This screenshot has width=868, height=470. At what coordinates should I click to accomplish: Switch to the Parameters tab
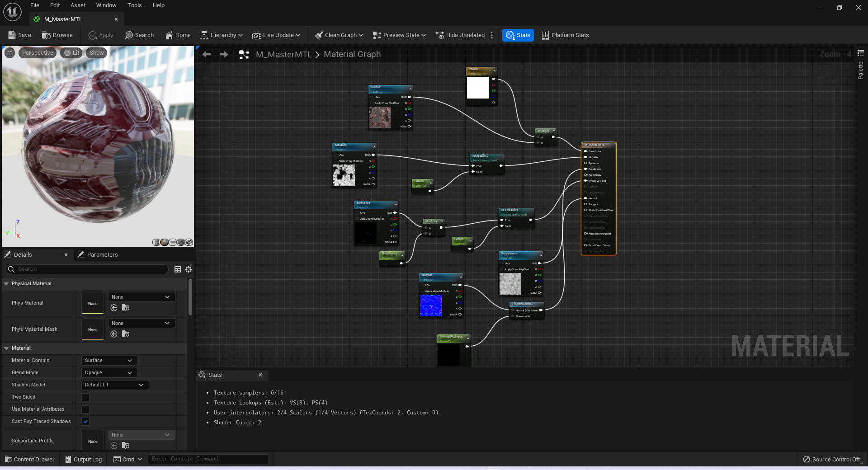[103, 254]
